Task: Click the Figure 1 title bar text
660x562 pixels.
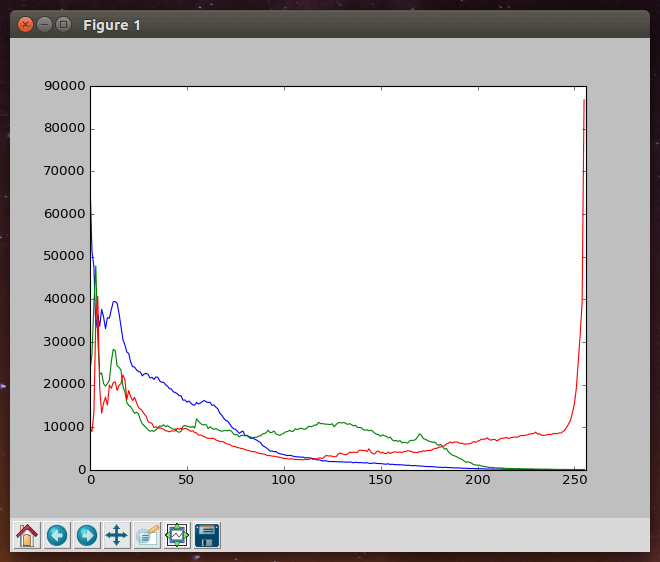Action: (x=111, y=24)
